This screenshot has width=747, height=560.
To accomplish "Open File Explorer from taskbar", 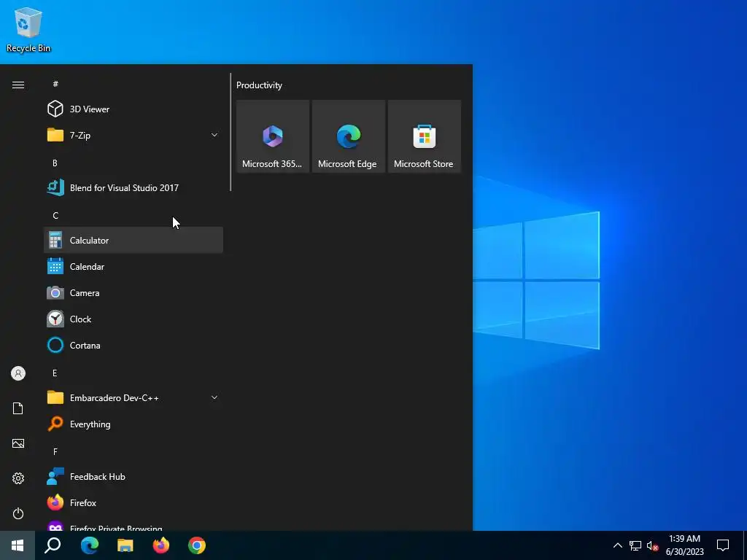I will (125, 545).
